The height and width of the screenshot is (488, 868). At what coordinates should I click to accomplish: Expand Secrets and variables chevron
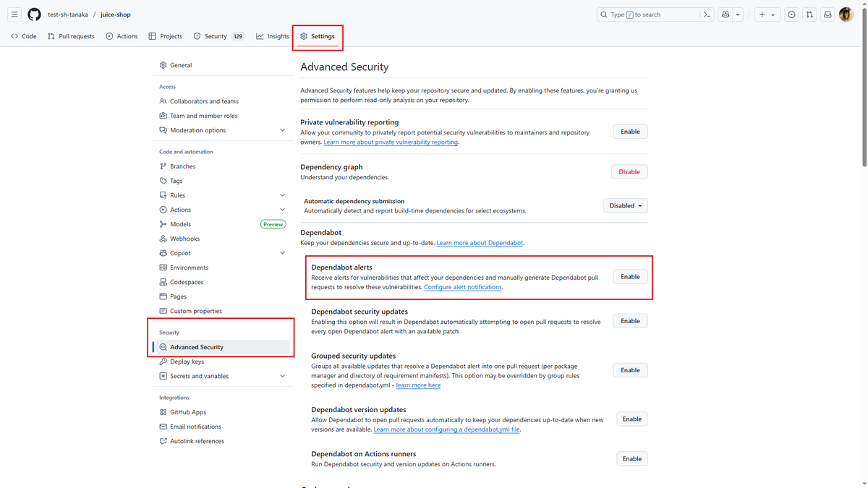[x=282, y=376]
